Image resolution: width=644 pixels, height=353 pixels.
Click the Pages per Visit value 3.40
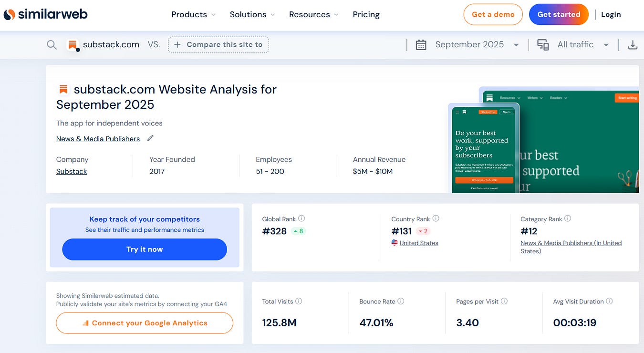(467, 323)
